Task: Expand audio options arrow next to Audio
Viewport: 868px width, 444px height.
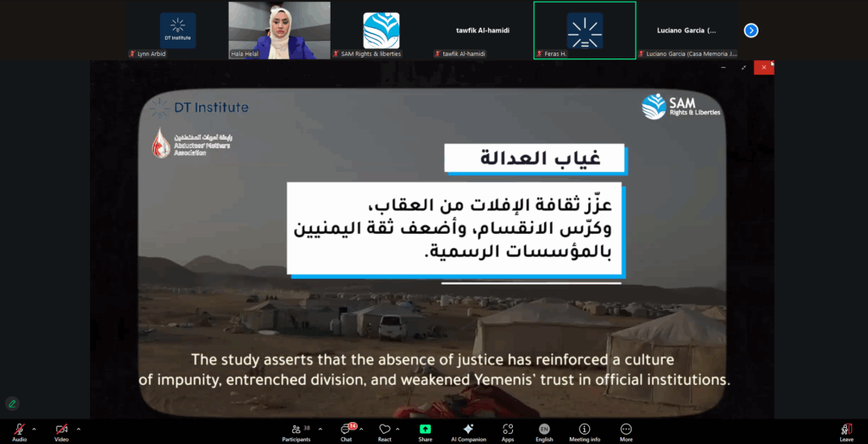Action: click(x=34, y=429)
